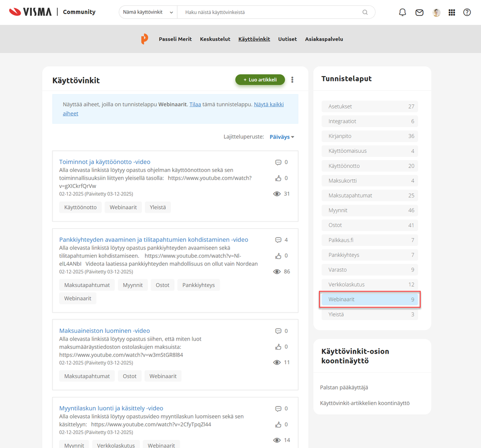The width and height of the screenshot is (481, 448).
Task: Open the Käyttövinkit menu item
Action: [254, 39]
